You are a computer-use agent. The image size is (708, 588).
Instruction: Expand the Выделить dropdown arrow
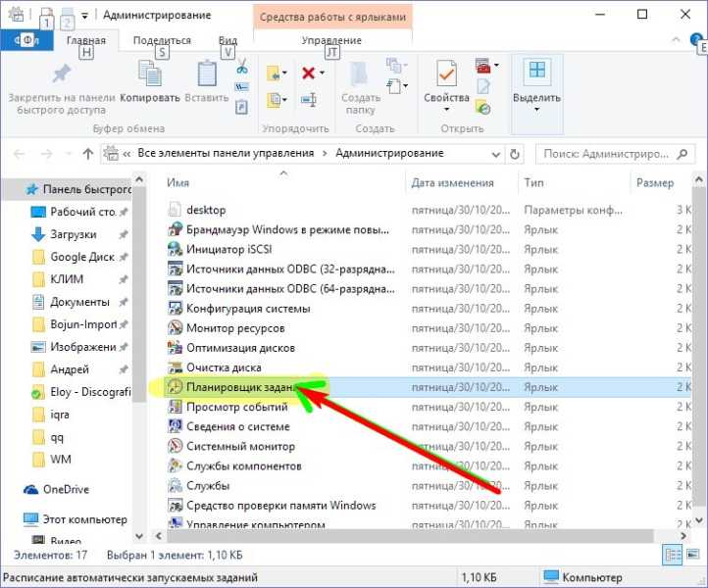coord(536,109)
